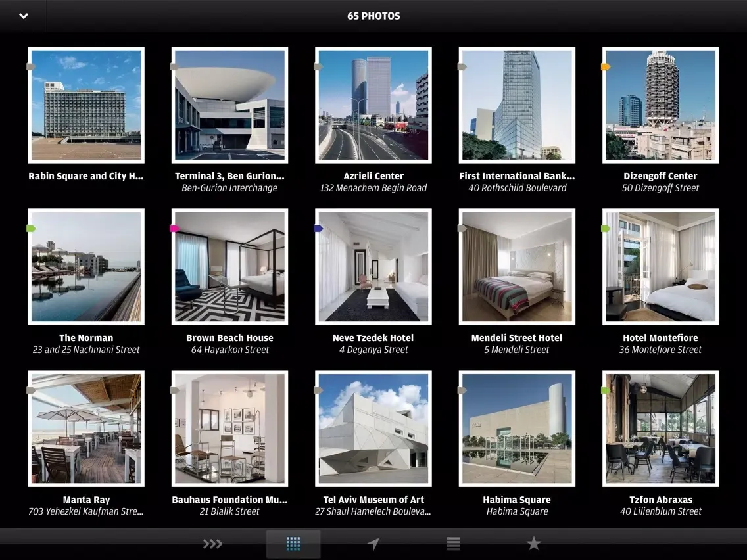
Task: Click the blue tag on Neve Tzedek Hotel
Action: pyautogui.click(x=318, y=229)
